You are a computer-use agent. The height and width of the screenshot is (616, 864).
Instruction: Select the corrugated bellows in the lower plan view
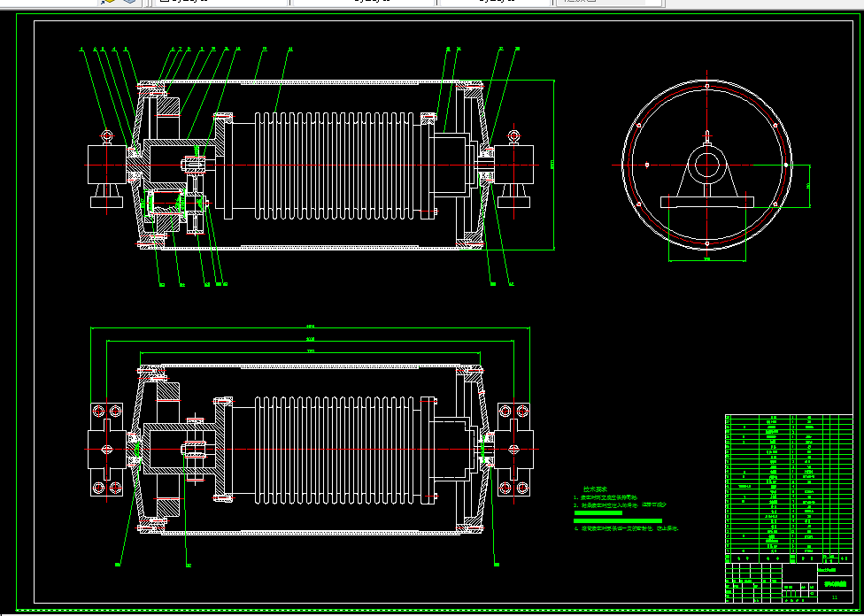click(x=334, y=450)
